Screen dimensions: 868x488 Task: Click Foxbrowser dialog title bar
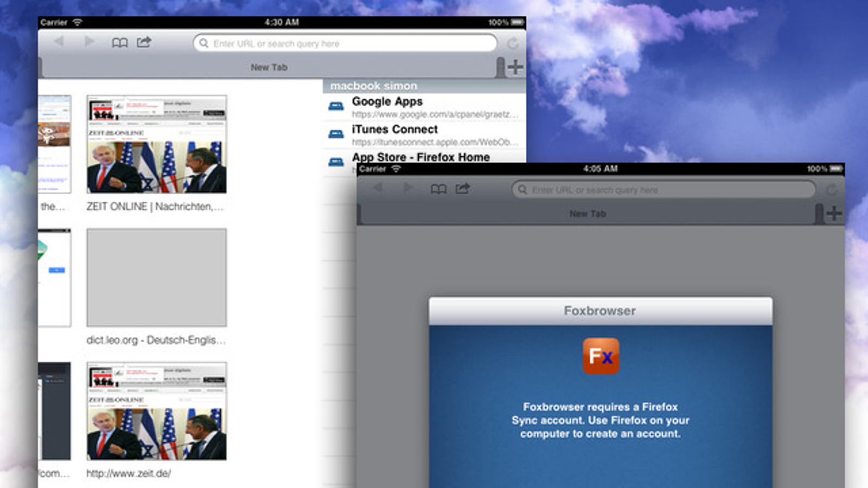[601, 311]
